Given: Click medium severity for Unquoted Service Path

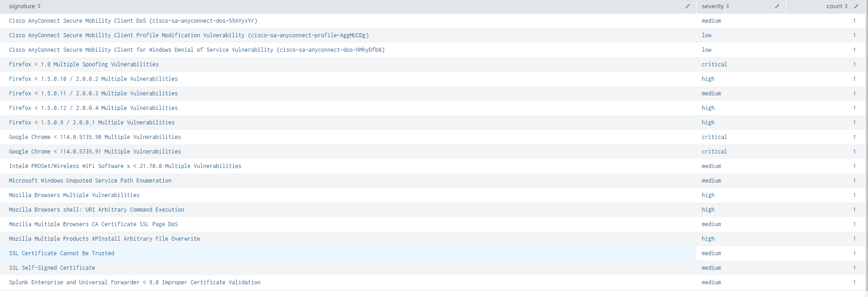Looking at the screenshot, I should point(711,181).
